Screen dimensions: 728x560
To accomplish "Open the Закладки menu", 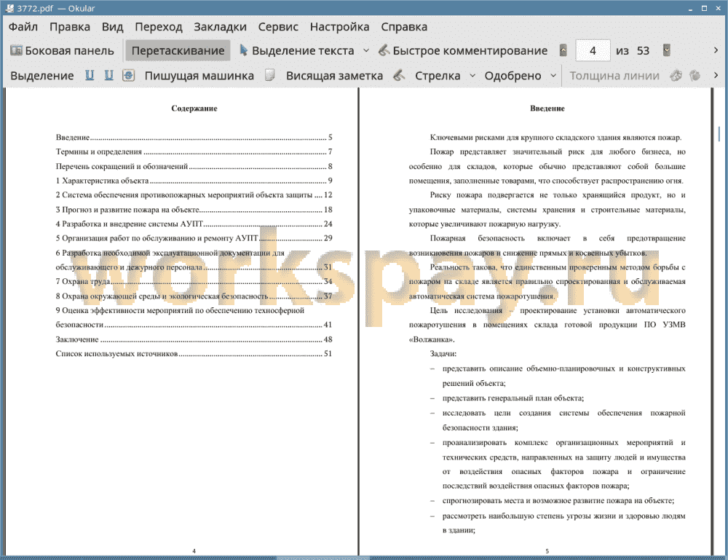I will coord(220,27).
